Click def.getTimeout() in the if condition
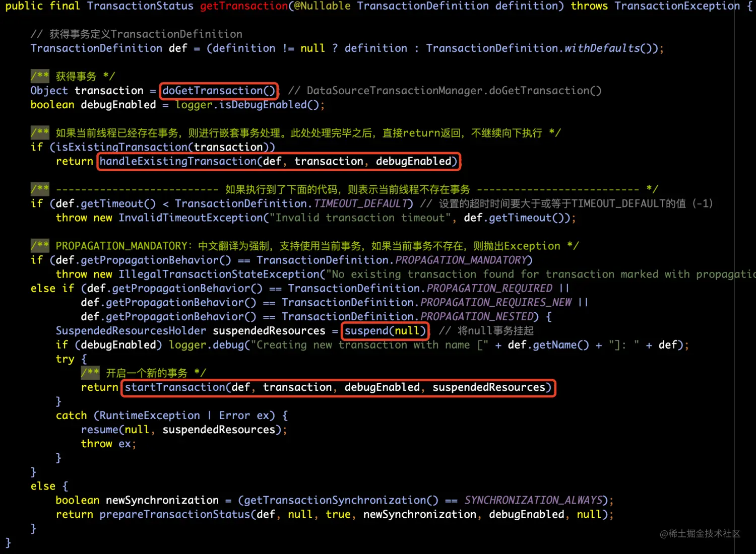756x554 pixels. pos(106,203)
